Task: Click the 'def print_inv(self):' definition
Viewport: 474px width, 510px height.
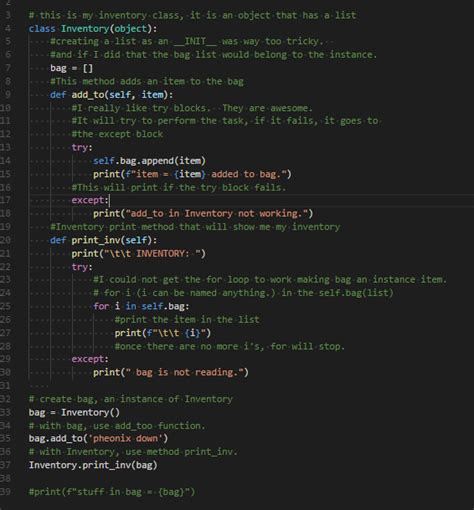Action: (103, 240)
